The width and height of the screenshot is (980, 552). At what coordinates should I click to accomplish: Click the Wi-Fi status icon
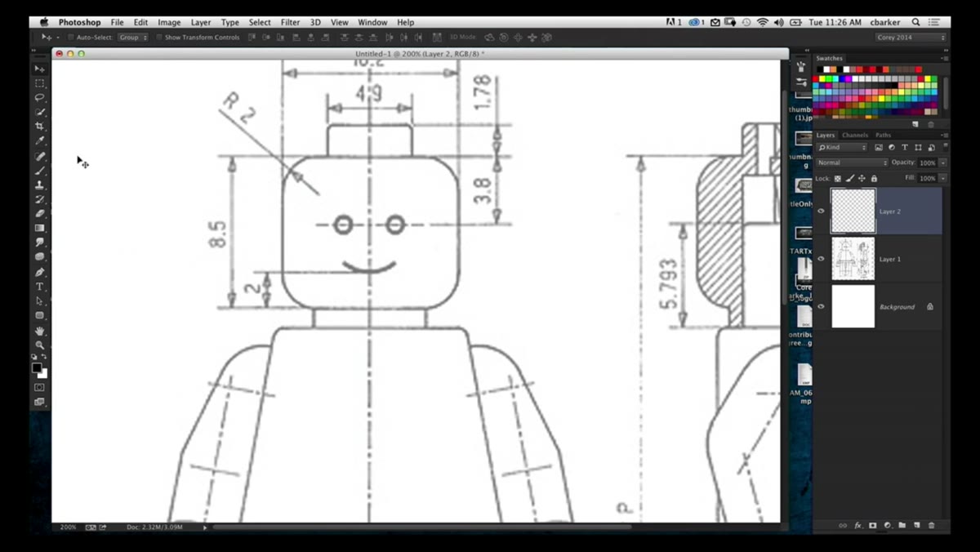[763, 22]
